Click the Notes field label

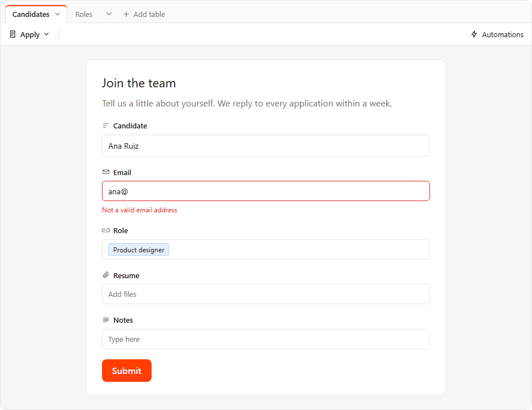coord(123,320)
